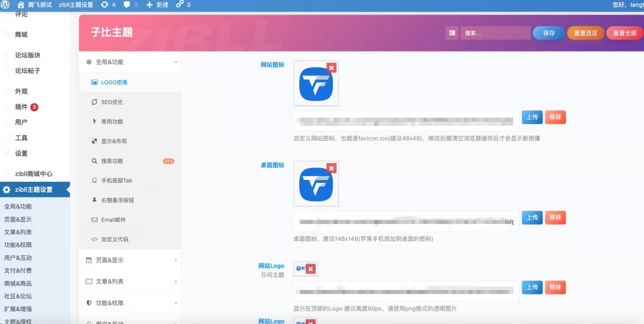The height and width of the screenshot is (324, 644).
Task: Focus the 网站Logo 日间主题 URL field
Action: tap(406, 291)
